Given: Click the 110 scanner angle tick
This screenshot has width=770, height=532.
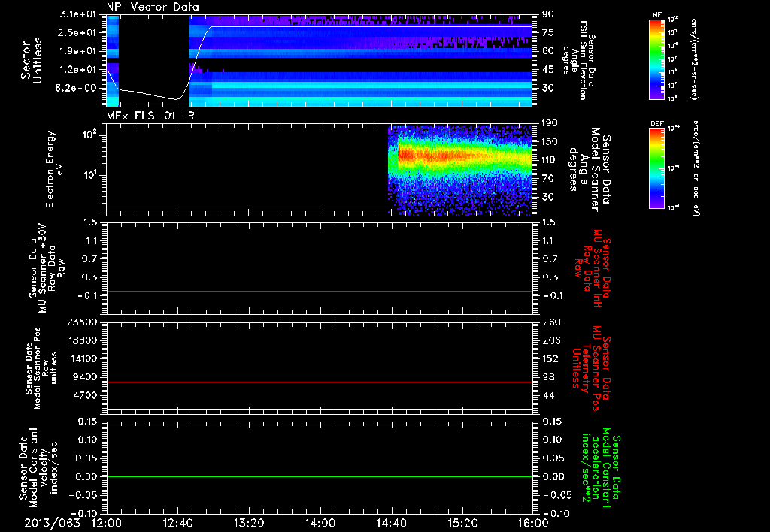Looking at the screenshot, I should pos(550,160).
